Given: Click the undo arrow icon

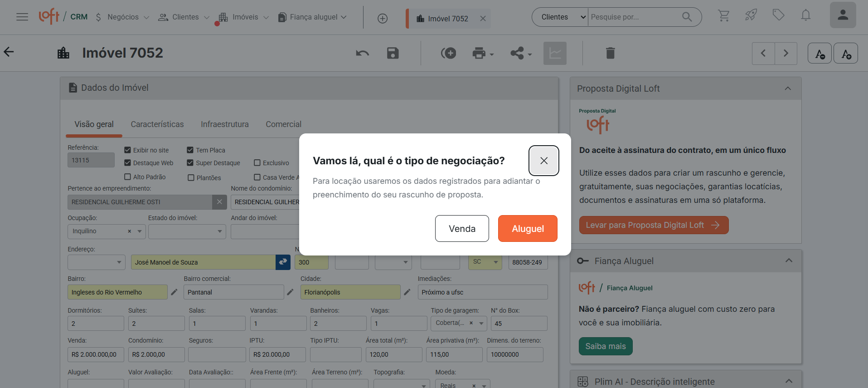Looking at the screenshot, I should [362, 53].
